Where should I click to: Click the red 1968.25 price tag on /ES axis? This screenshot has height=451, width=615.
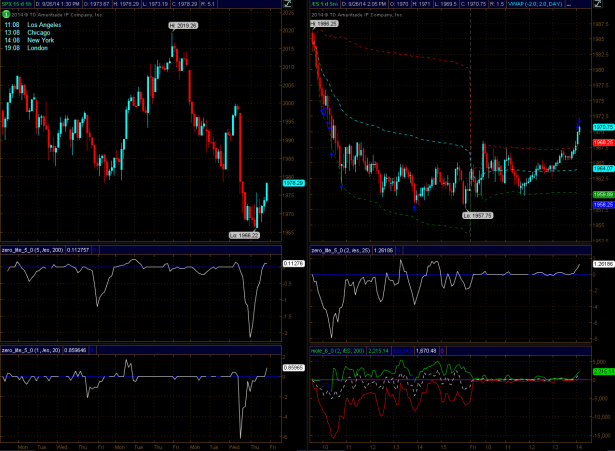[604, 142]
